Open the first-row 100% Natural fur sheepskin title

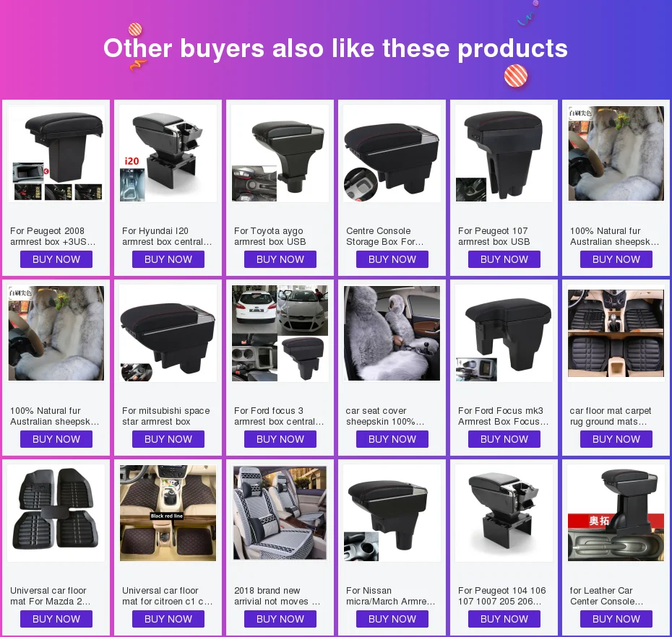[615, 236]
